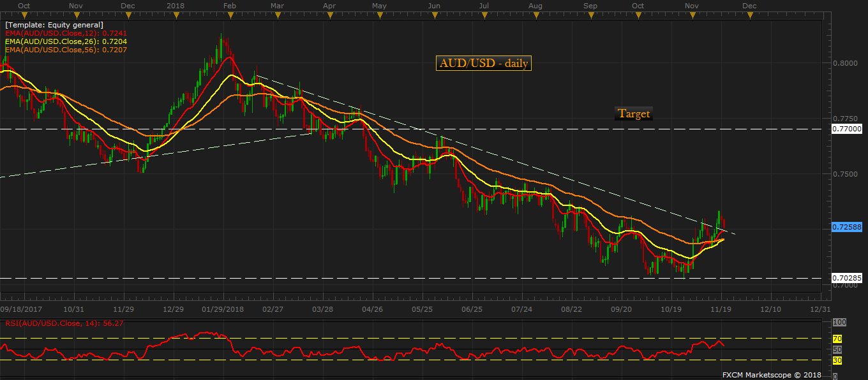Click the 0.70285 price level tag

848,278
